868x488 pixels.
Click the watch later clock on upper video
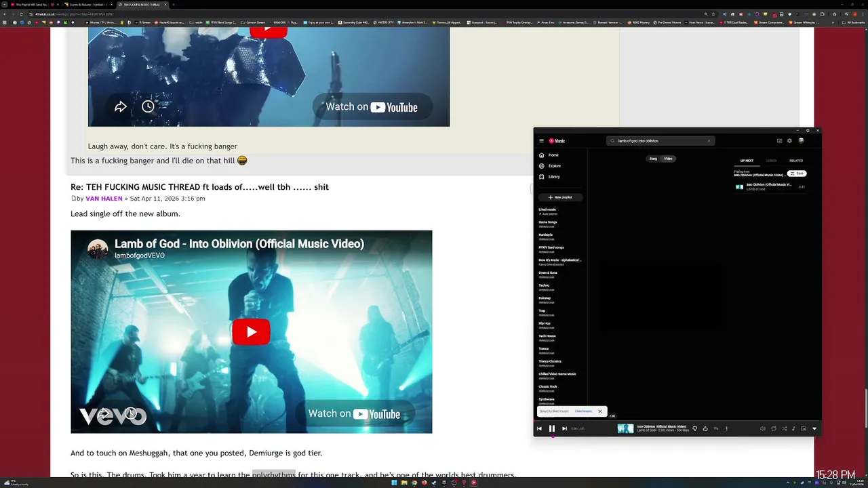click(x=148, y=106)
